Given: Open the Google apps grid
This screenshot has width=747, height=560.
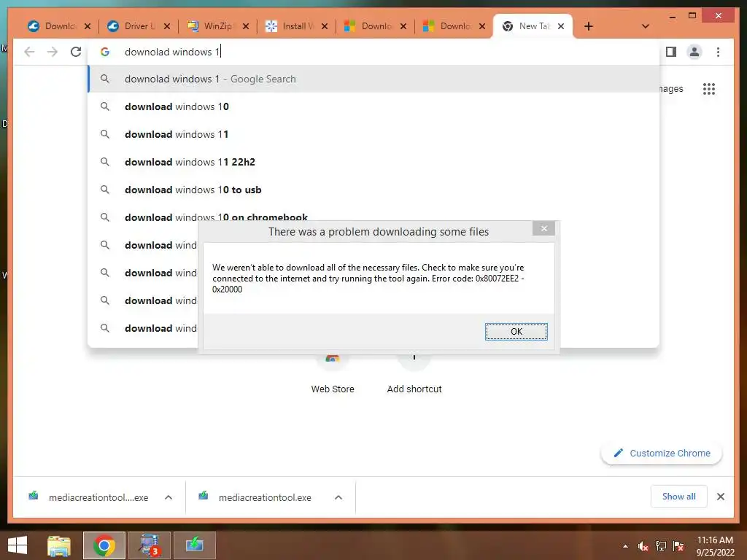Looking at the screenshot, I should pos(708,89).
